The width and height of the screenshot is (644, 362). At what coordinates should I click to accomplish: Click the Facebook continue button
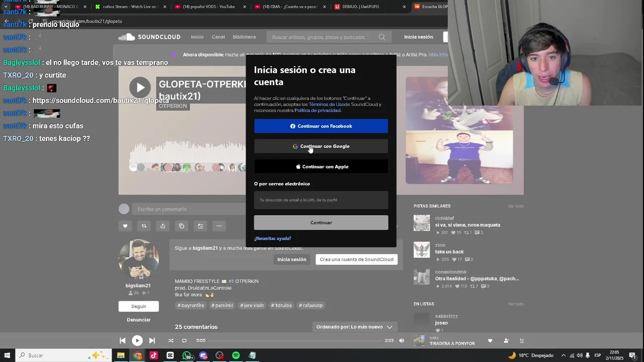click(x=321, y=126)
